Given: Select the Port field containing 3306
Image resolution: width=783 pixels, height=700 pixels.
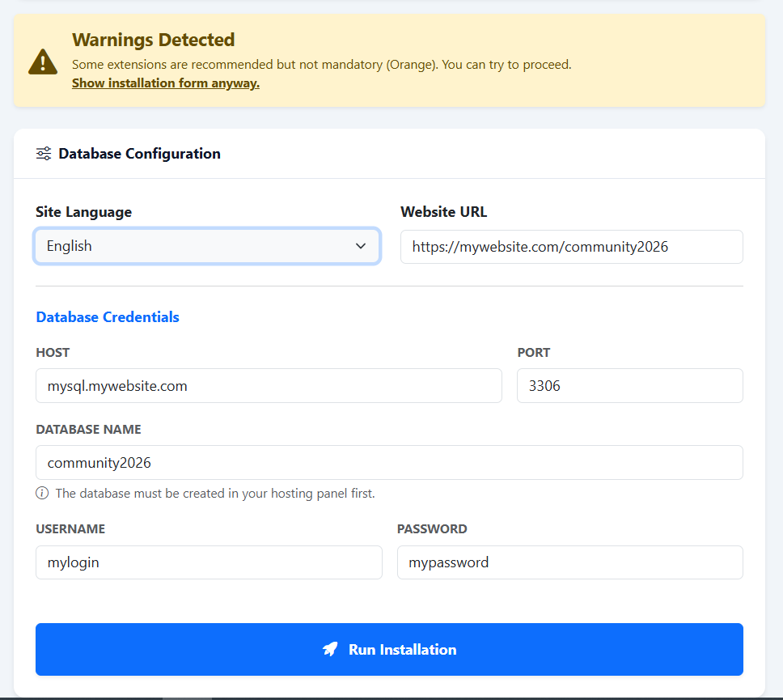Looking at the screenshot, I should 629,386.
